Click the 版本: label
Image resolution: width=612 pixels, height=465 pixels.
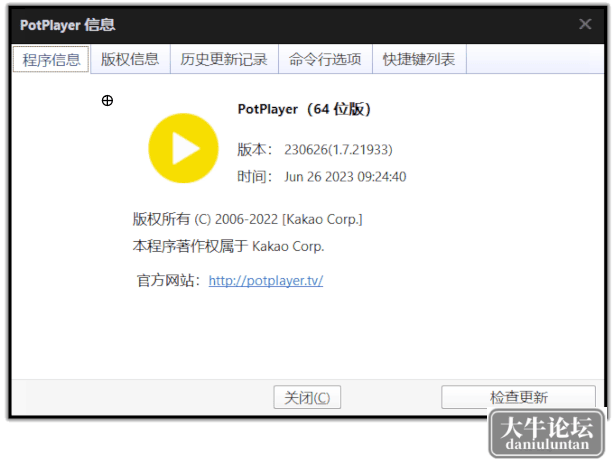point(254,150)
